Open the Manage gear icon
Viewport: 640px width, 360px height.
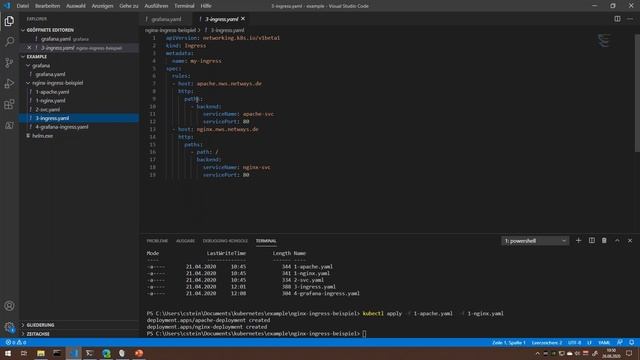pos(9,327)
